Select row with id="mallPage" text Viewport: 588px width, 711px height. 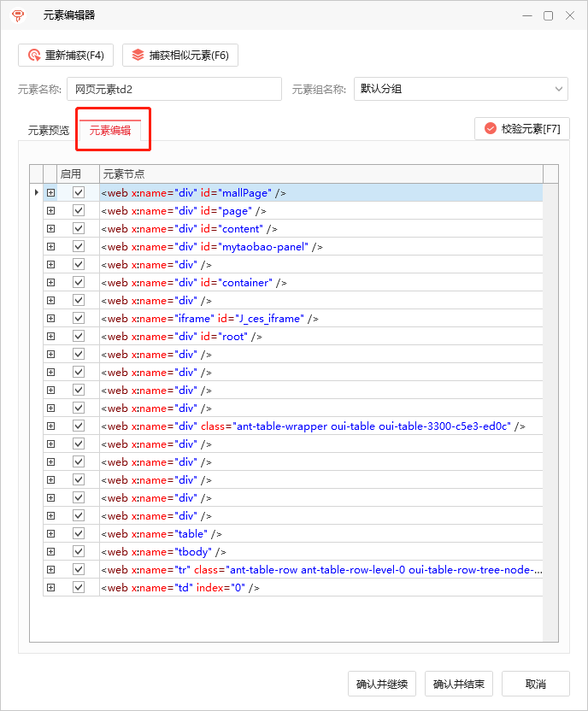click(x=194, y=193)
